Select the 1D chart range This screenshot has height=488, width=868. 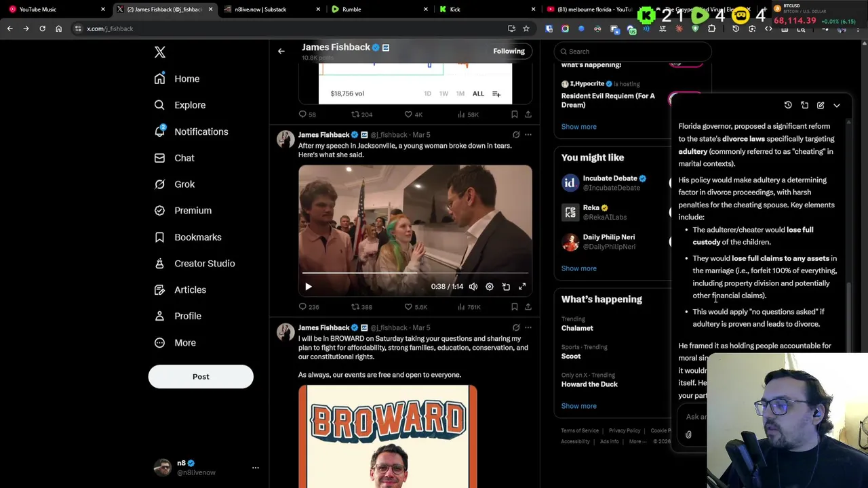[427, 94]
